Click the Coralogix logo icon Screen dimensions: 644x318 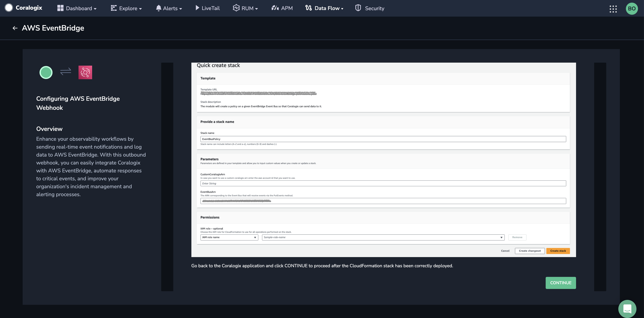click(x=9, y=8)
